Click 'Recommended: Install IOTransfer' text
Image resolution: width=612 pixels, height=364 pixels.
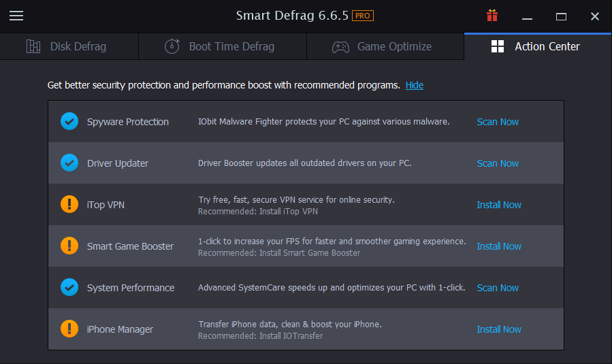tap(260, 335)
